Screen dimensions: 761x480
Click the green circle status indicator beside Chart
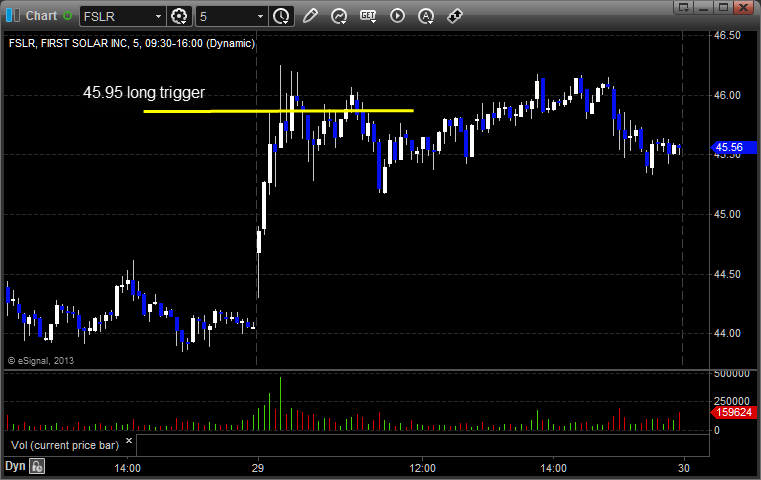tap(67, 16)
